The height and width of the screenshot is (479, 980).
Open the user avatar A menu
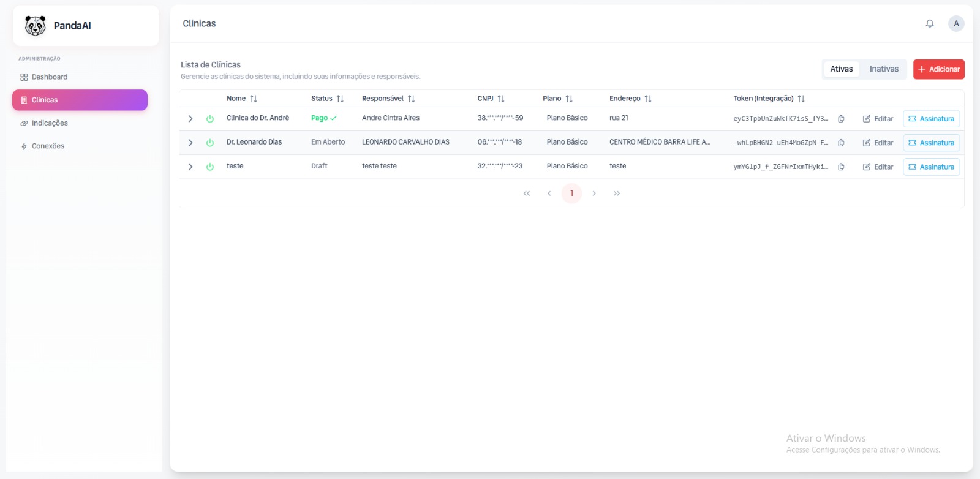coord(956,24)
